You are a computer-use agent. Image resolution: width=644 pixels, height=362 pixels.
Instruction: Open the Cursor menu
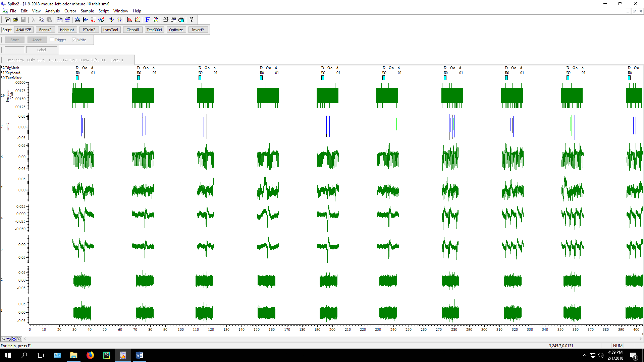tap(70, 11)
